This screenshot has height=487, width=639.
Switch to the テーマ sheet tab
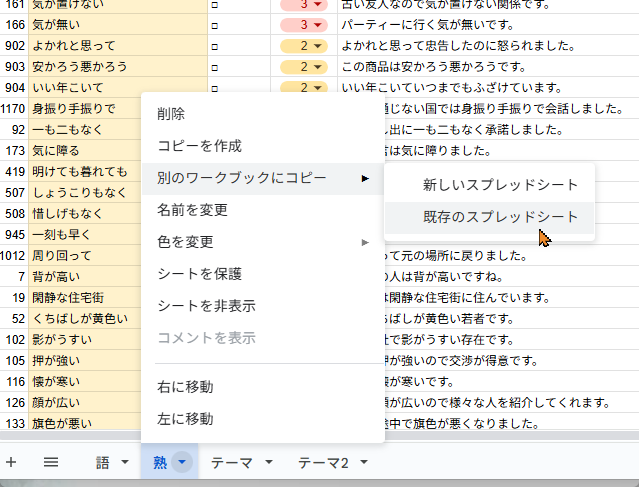point(231,462)
